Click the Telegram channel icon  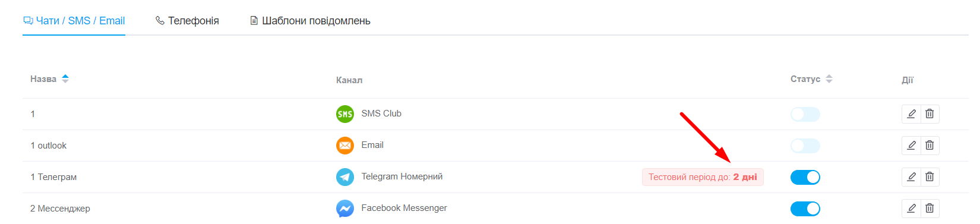345,176
